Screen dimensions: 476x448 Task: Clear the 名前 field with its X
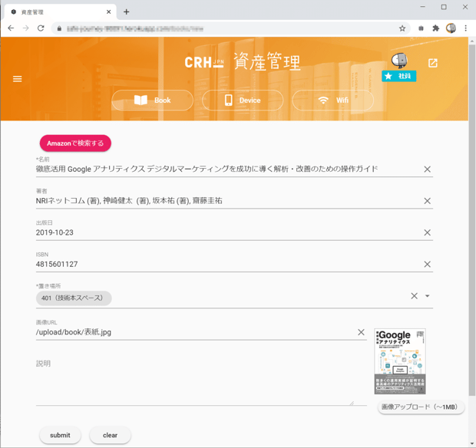[x=427, y=170]
